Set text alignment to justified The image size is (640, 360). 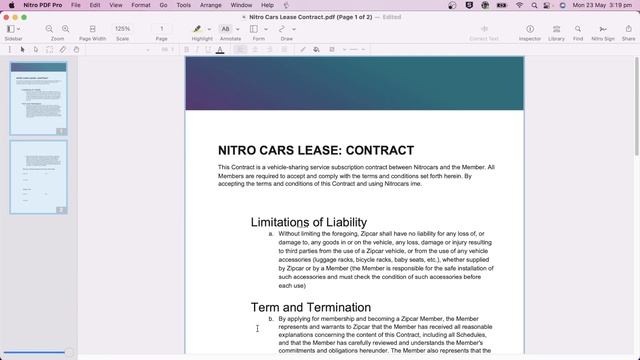pyautogui.click(x=284, y=49)
